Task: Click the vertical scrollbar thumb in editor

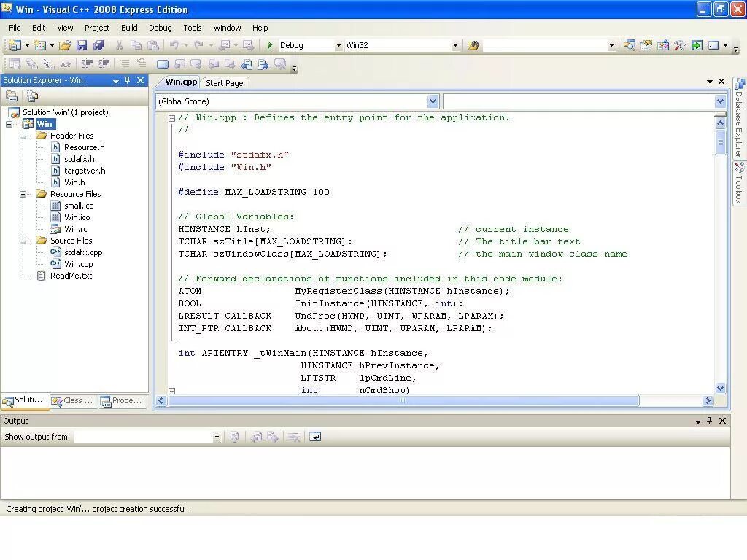Action: [x=720, y=142]
